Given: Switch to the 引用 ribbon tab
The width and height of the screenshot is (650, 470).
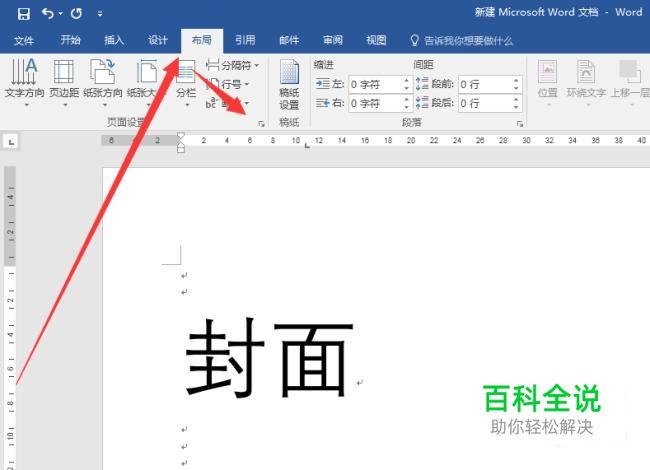Looking at the screenshot, I should click(x=245, y=40).
